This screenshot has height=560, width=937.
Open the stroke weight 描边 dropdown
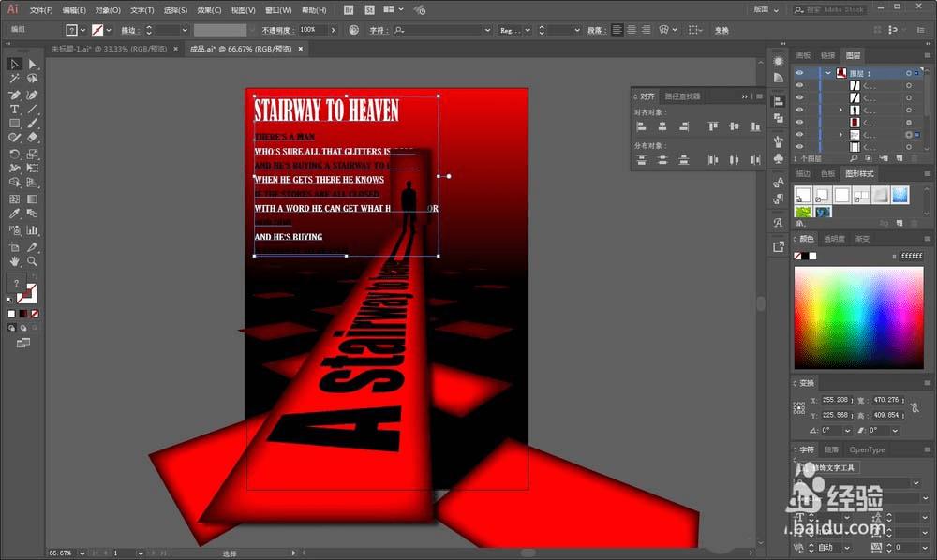(x=184, y=30)
